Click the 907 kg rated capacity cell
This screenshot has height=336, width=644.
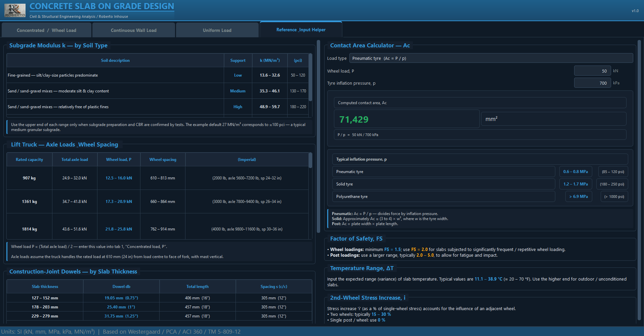(x=30, y=178)
